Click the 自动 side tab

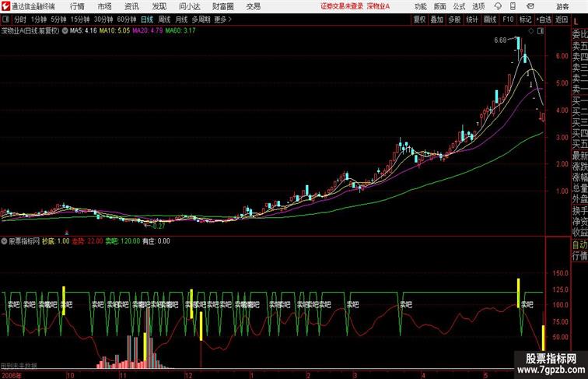pos(579,245)
